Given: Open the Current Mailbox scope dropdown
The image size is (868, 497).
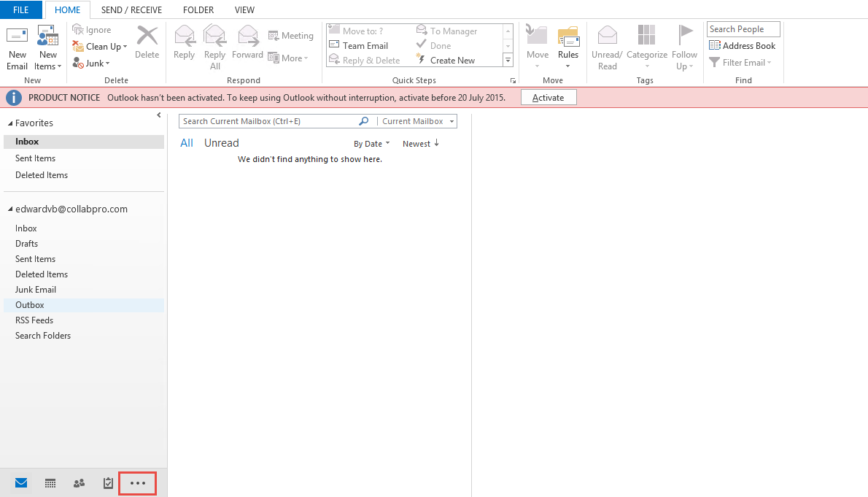Looking at the screenshot, I should click(x=418, y=121).
